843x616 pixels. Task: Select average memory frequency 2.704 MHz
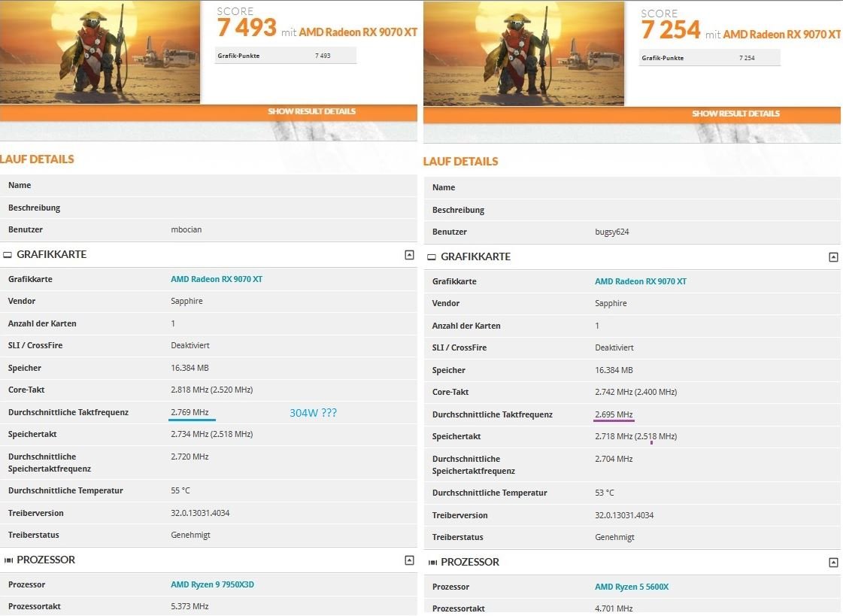pos(614,459)
